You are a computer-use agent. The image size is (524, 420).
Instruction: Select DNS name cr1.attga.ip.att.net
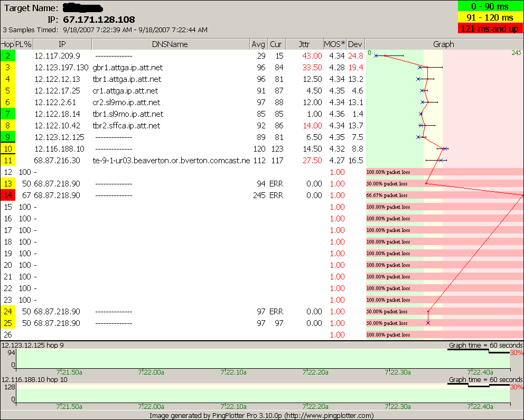coord(125,91)
